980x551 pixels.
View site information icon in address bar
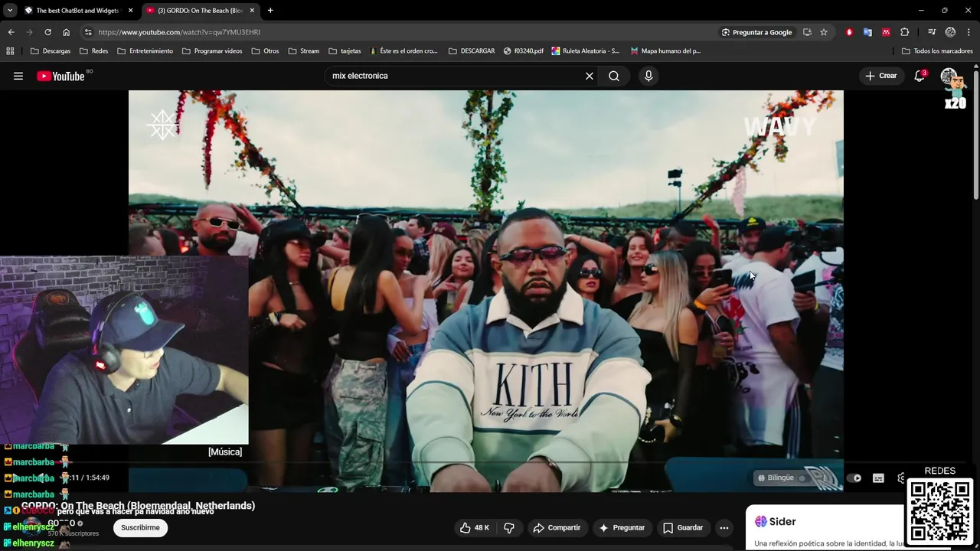(x=88, y=32)
